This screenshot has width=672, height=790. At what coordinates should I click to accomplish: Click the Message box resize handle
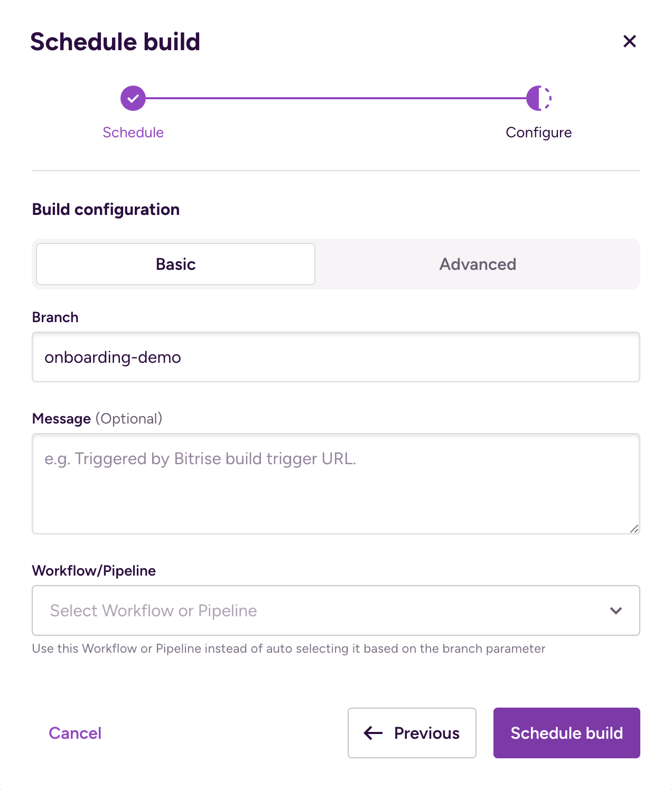pyautogui.click(x=634, y=529)
